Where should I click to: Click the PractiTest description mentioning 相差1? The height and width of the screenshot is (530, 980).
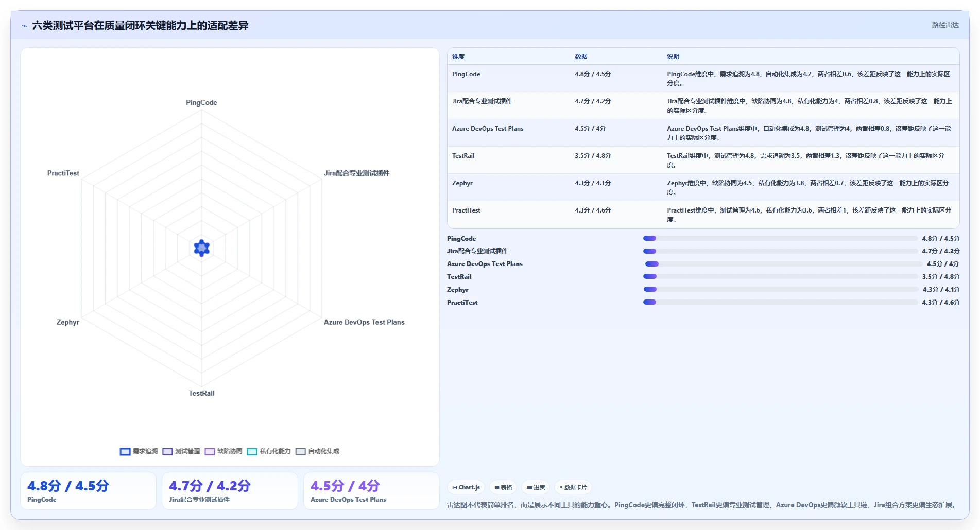click(809, 215)
